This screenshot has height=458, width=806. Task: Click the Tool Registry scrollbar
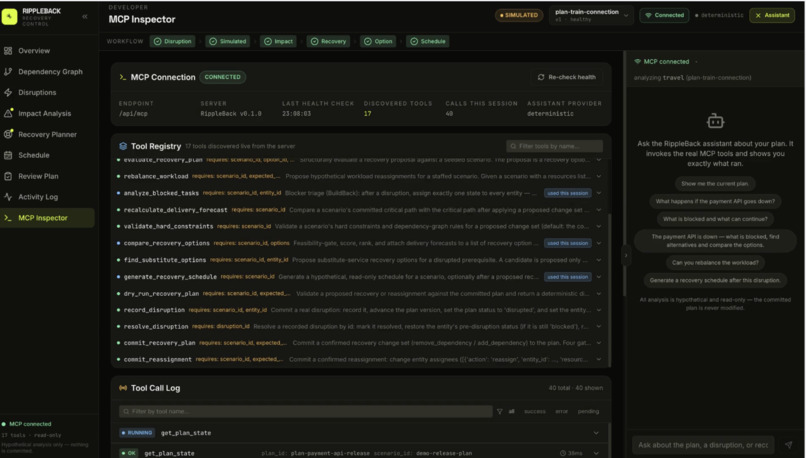click(610, 288)
